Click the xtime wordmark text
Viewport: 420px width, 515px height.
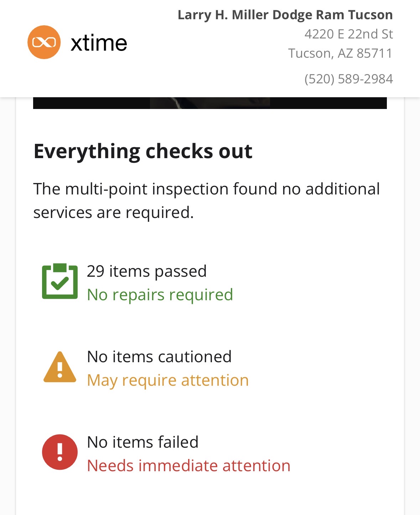pyautogui.click(x=99, y=43)
